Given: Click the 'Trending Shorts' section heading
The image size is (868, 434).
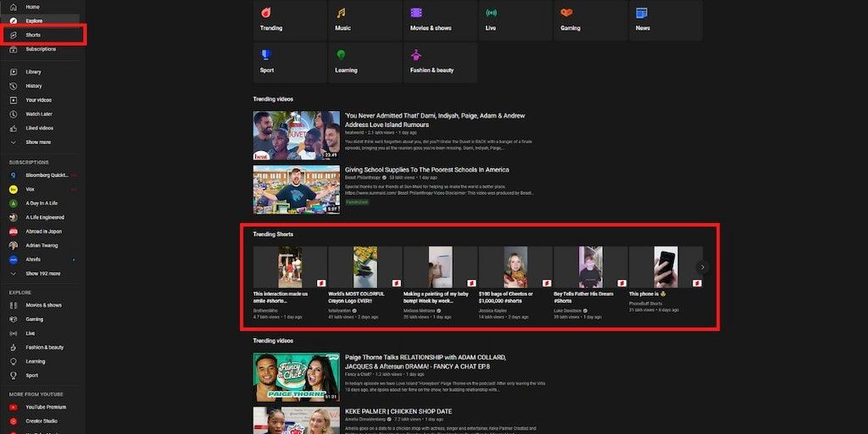Looking at the screenshot, I should tap(274, 234).
